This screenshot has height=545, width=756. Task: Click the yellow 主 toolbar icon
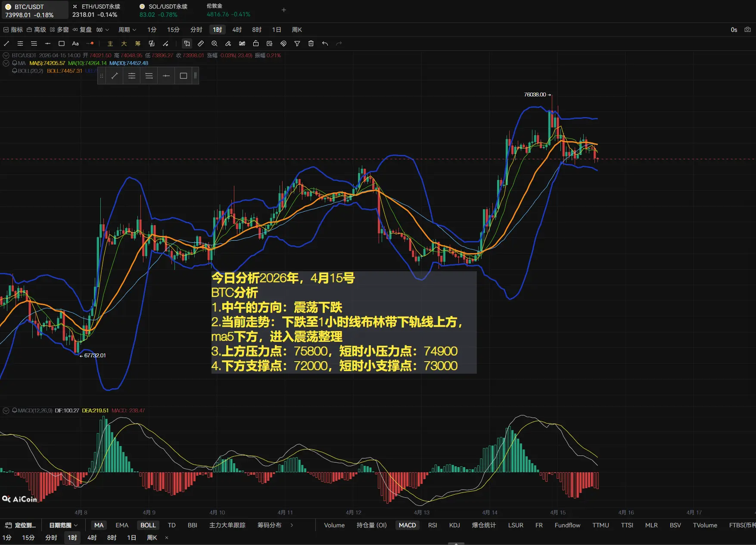tap(110, 43)
